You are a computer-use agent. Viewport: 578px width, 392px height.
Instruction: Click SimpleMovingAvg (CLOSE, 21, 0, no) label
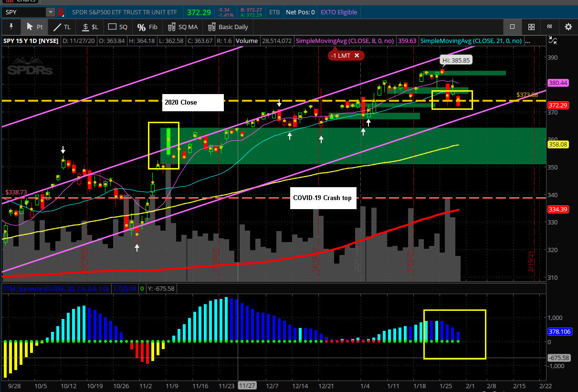471,41
